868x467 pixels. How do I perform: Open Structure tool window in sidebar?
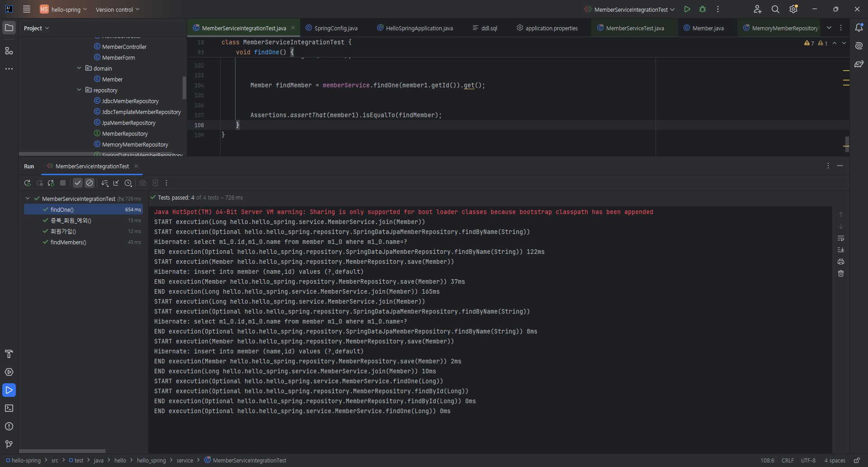9,51
